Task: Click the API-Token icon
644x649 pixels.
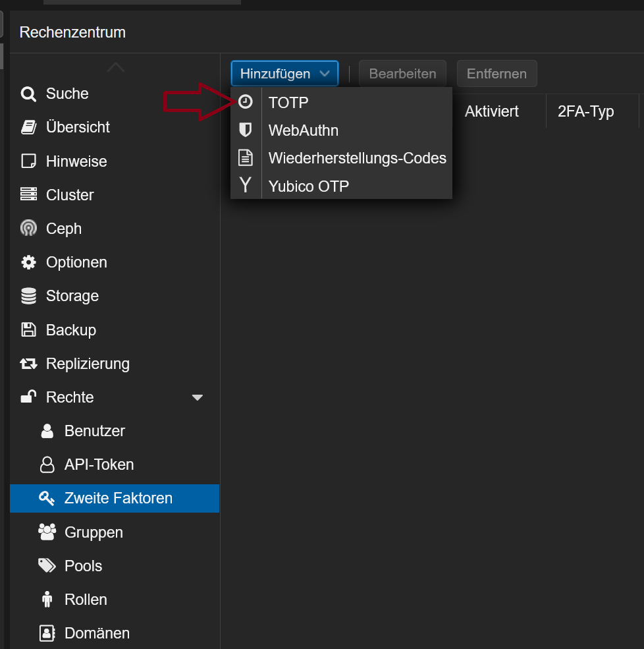Action: [47, 465]
